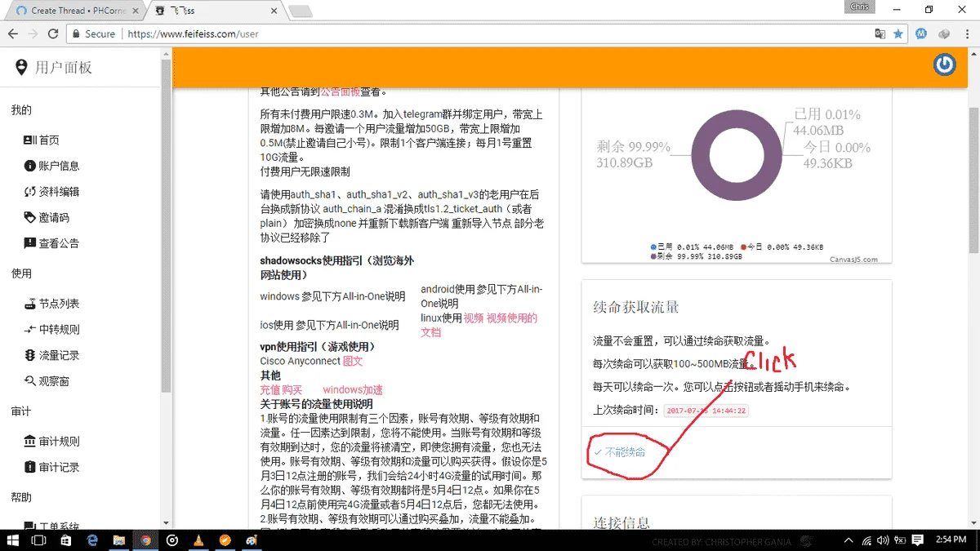Click the 使用 section header
980x551 pixels.
click(21, 273)
